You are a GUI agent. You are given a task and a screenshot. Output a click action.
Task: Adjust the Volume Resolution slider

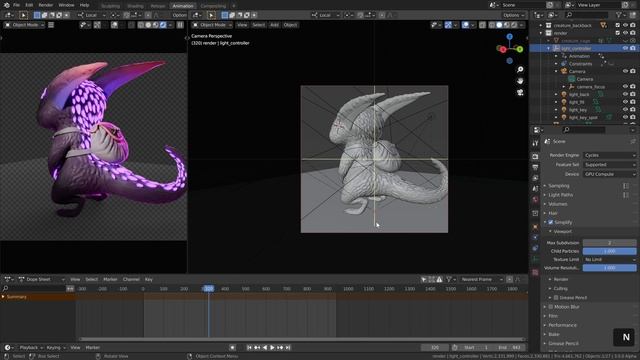coord(609,268)
